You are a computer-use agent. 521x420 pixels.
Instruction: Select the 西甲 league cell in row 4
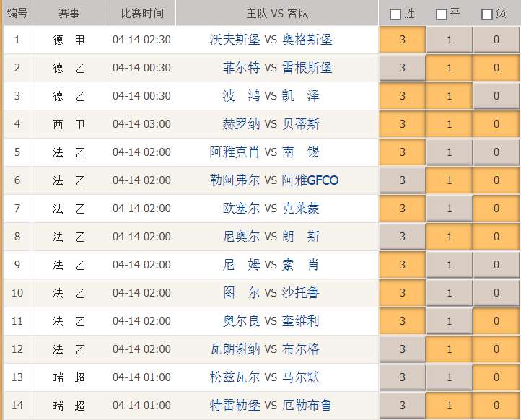point(69,124)
